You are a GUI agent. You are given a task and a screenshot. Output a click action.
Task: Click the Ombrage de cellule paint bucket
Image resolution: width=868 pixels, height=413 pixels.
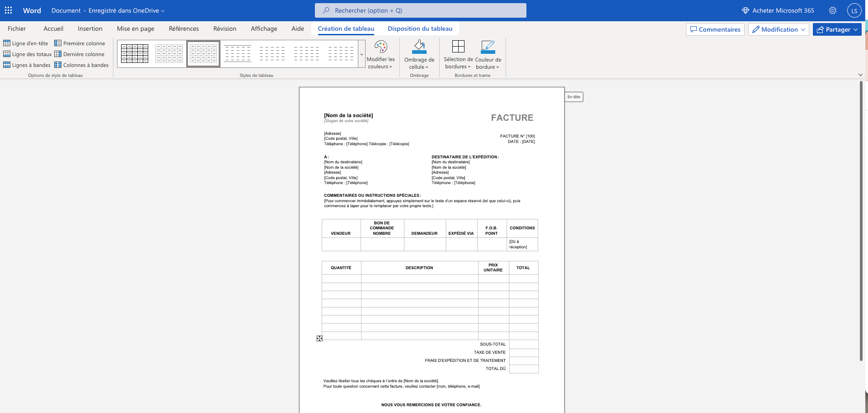click(419, 47)
